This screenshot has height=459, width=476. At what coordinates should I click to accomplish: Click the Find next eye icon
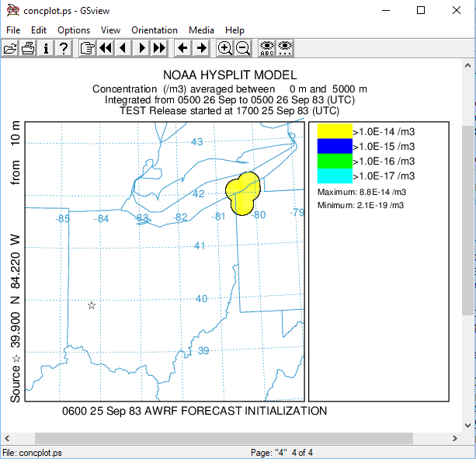coord(285,48)
